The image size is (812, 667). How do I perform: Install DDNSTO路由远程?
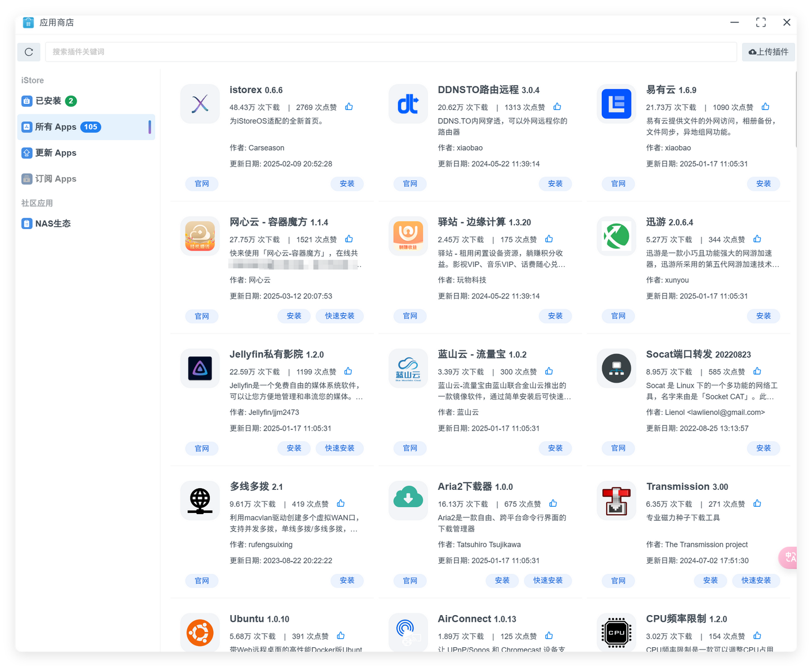click(555, 184)
